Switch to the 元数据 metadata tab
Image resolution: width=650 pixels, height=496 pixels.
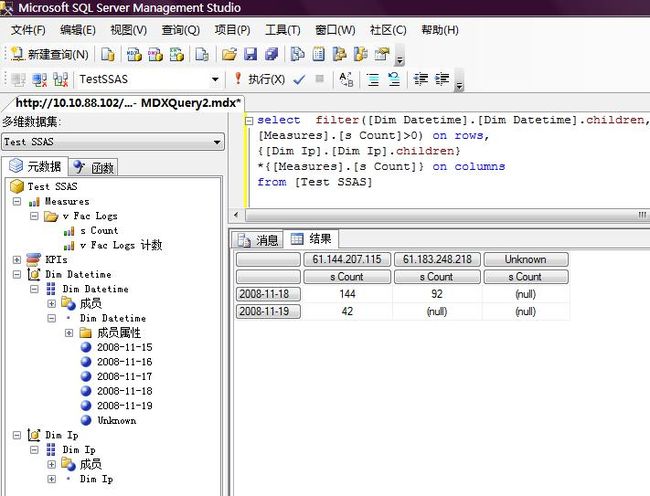[x=35, y=167]
